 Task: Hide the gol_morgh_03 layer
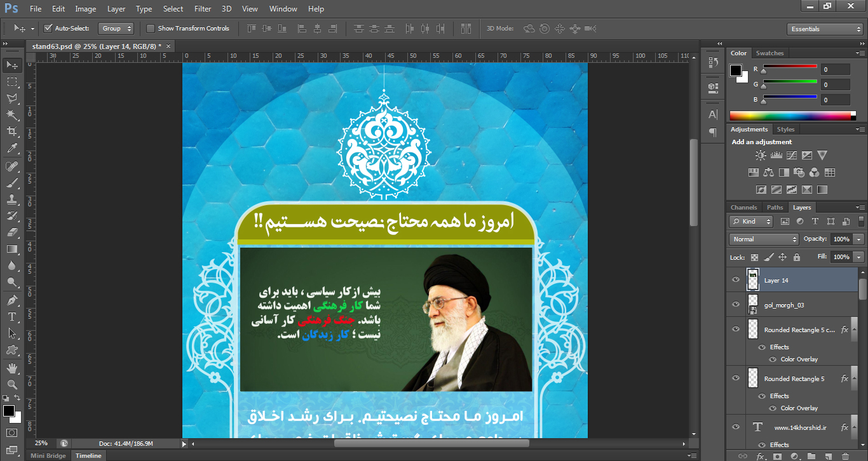click(736, 305)
